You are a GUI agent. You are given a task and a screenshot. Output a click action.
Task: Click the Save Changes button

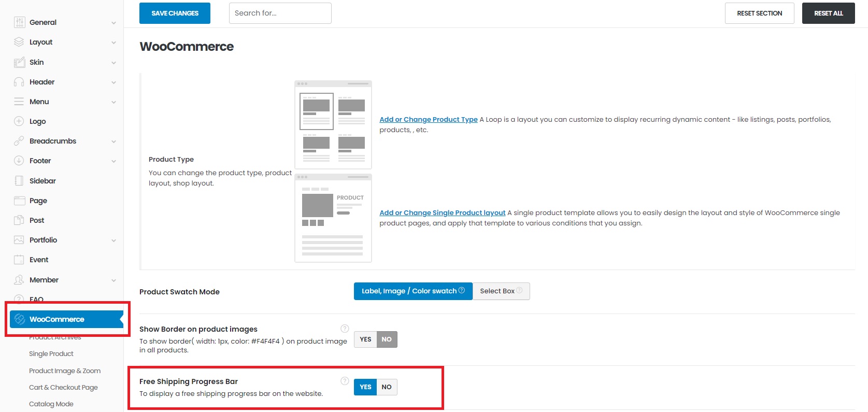tap(175, 13)
